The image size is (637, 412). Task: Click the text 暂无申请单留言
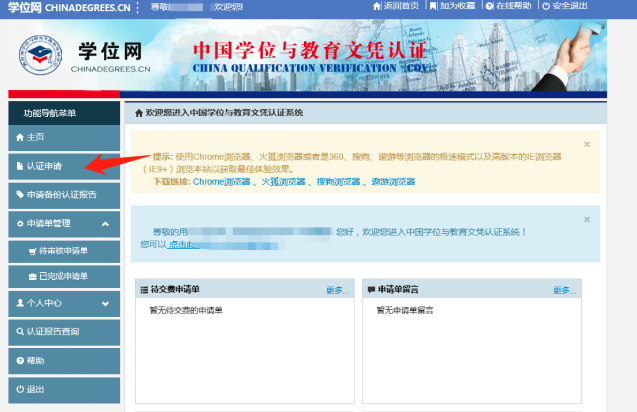405,310
